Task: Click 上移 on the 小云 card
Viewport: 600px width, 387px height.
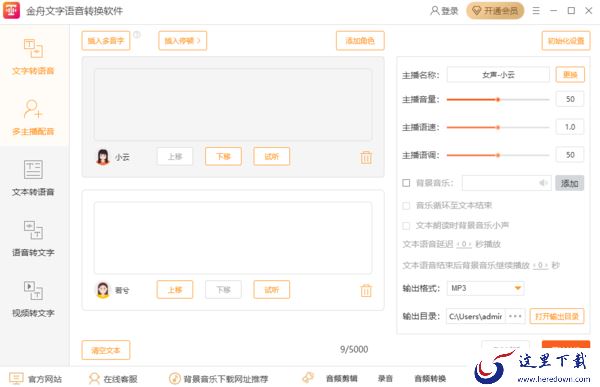Action: point(175,156)
